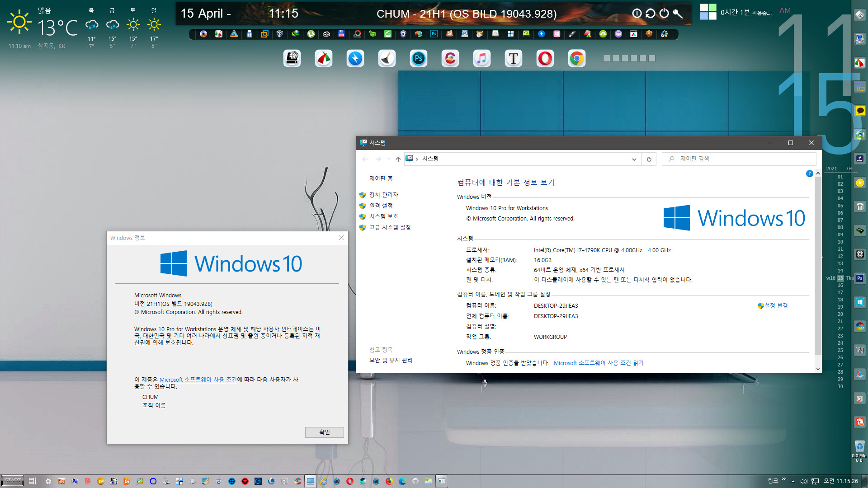Open Device Manager link (장치 관리자)
This screenshot has width=868, height=488.
383,195
